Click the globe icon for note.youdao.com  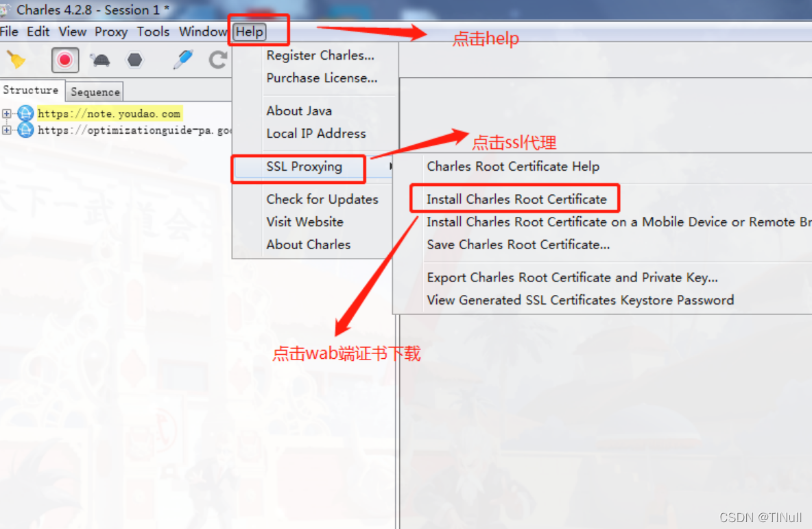[25, 113]
